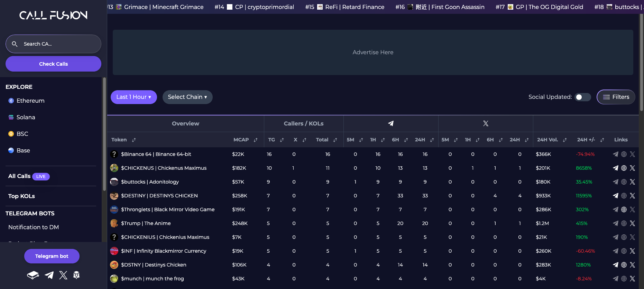Sort table by Token column

(134, 140)
